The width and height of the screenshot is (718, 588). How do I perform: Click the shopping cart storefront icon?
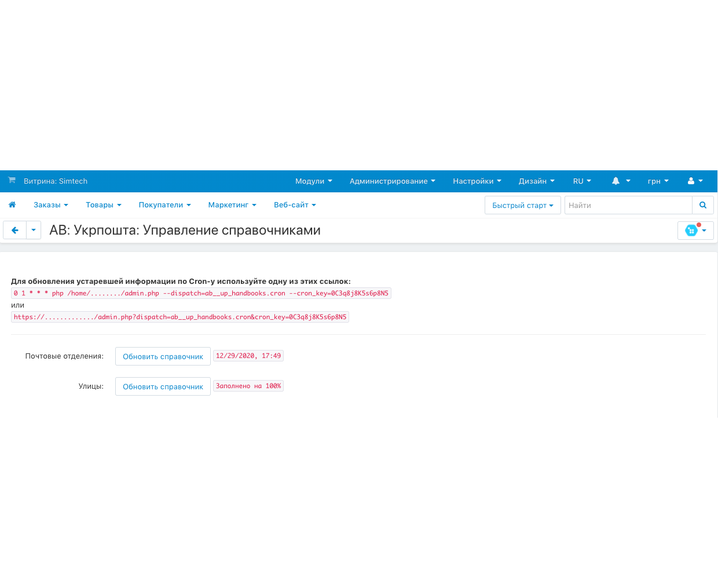[x=12, y=181]
